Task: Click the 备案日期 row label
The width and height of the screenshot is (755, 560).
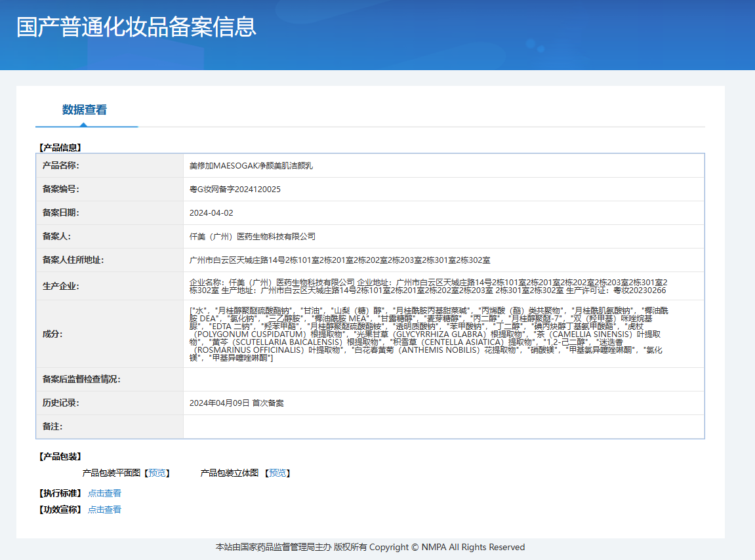Action: tap(60, 212)
